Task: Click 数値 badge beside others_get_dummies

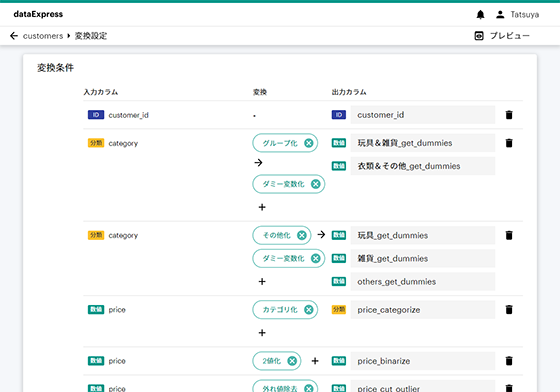Action: tap(339, 281)
